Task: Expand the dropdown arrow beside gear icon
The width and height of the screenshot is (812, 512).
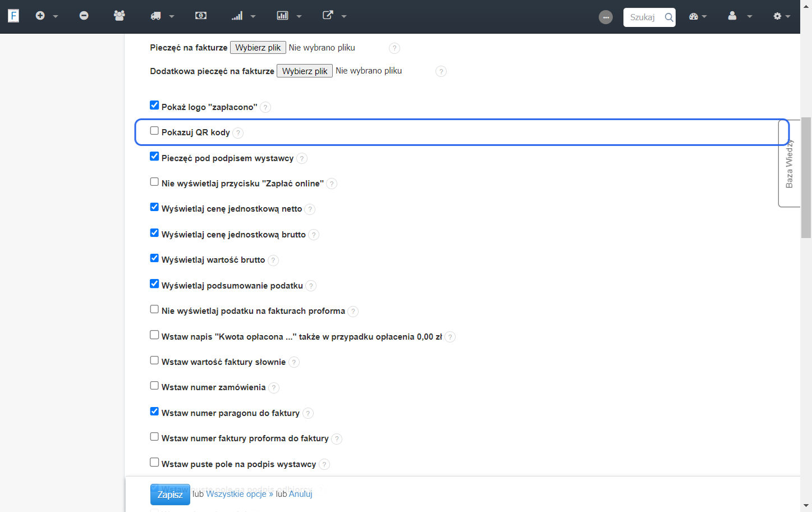Action: (788, 17)
